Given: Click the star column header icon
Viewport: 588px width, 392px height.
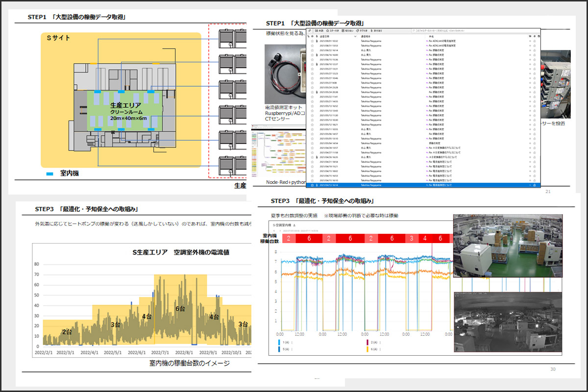Looking at the screenshot, I should pos(312,36).
